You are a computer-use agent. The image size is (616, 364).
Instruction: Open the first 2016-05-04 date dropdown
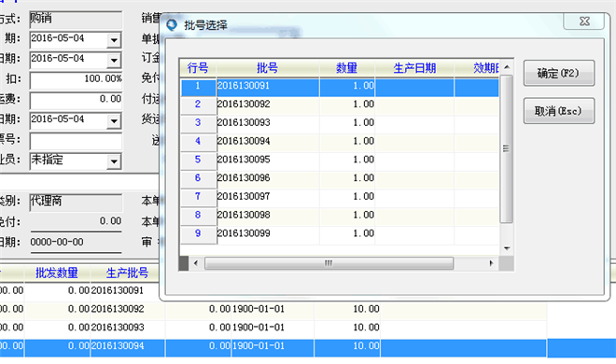tap(114, 40)
